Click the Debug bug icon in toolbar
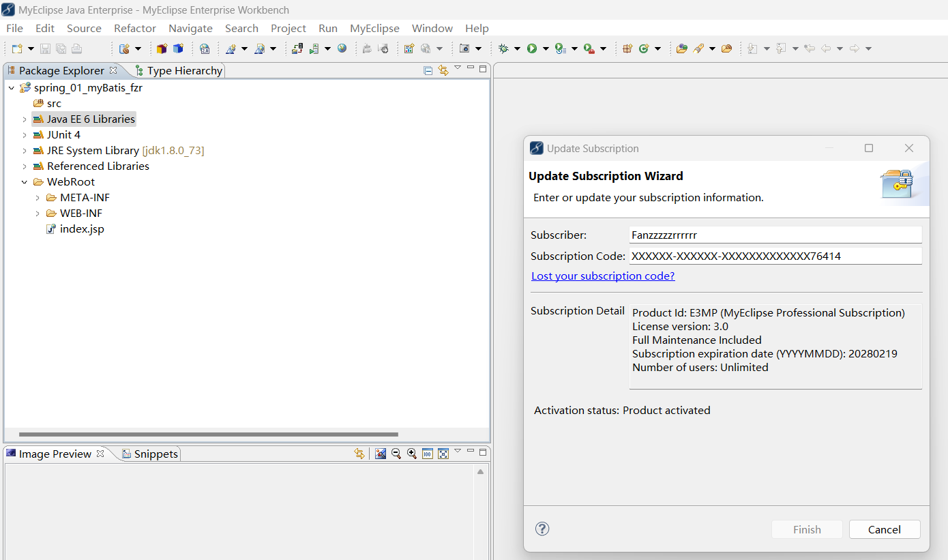Screen dimensions: 948x560 click(503, 48)
